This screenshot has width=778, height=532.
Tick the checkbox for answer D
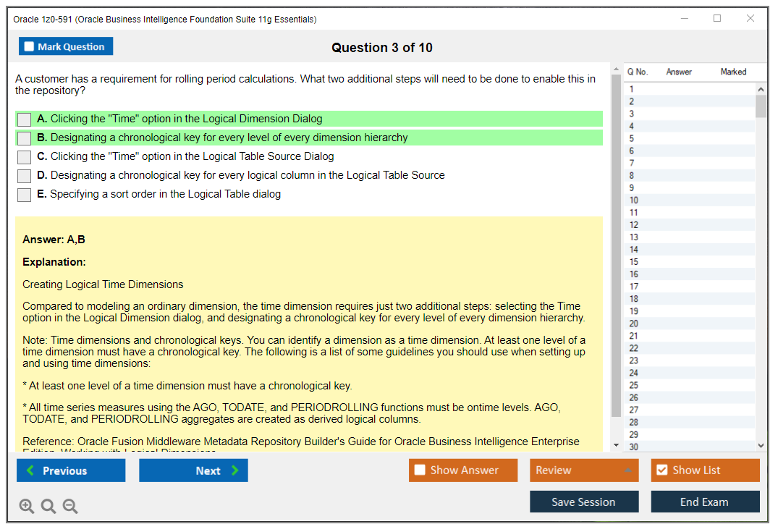(25, 176)
